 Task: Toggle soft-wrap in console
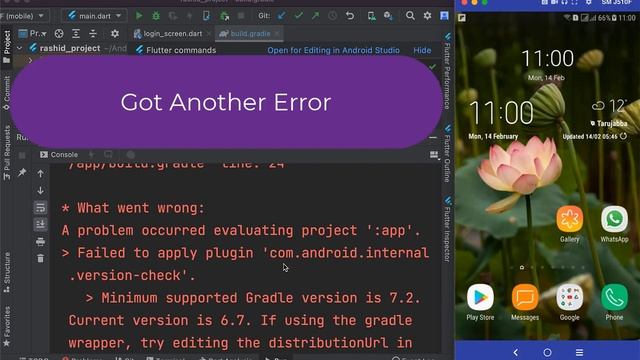pos(40,207)
